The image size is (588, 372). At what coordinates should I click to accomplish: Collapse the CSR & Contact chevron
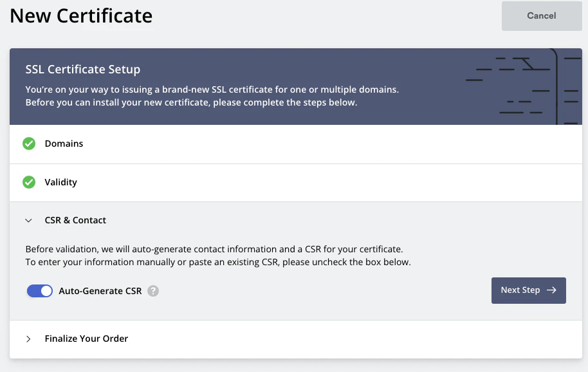[x=28, y=220]
